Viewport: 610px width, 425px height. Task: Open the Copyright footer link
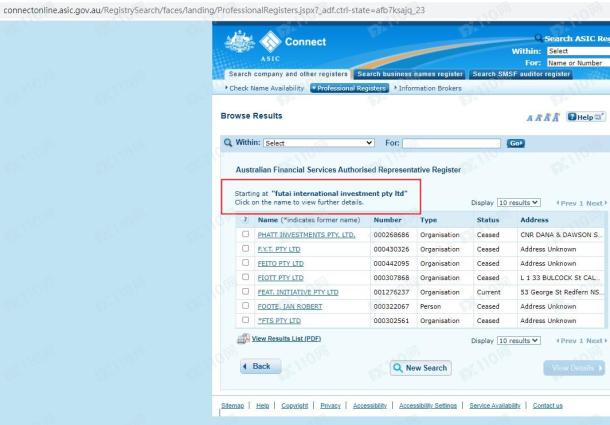[x=294, y=406]
